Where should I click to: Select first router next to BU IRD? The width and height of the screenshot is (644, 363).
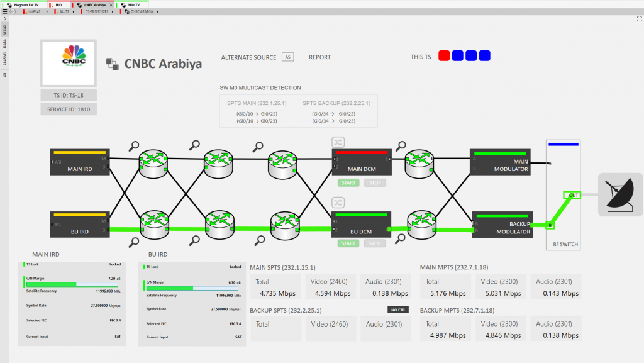click(x=155, y=225)
